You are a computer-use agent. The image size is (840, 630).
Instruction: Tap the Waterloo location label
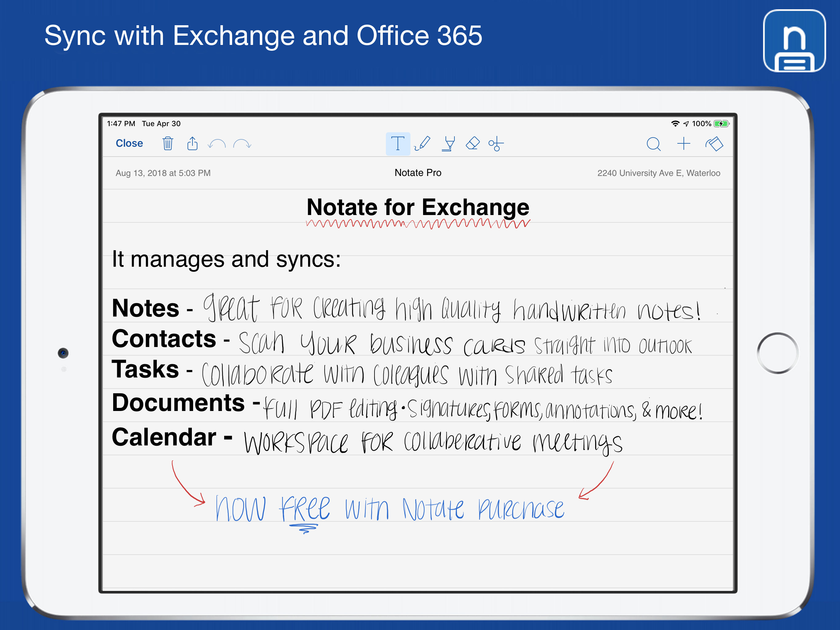(x=659, y=173)
